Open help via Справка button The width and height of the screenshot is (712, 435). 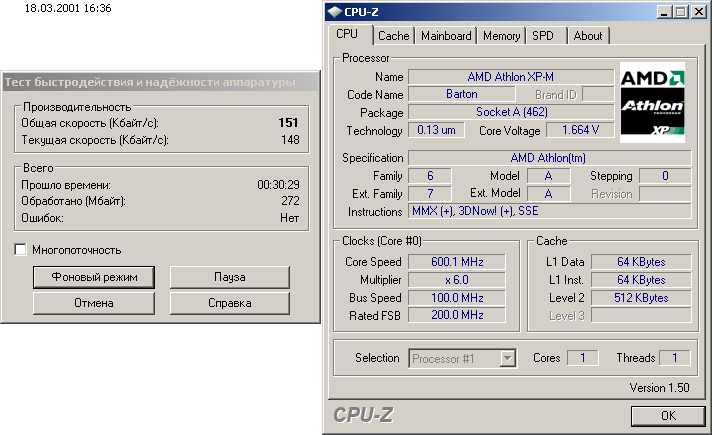coord(230,303)
